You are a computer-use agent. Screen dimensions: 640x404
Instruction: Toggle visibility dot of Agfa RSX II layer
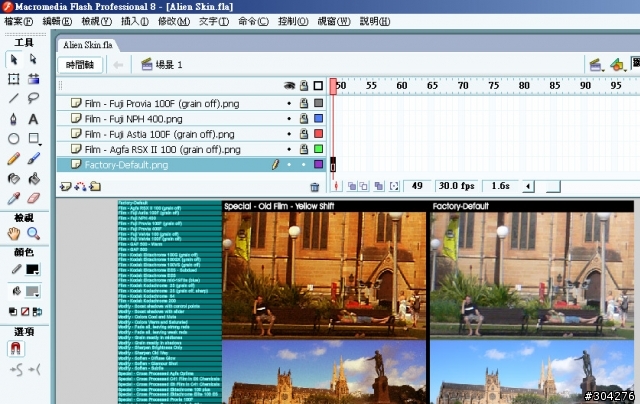point(289,149)
